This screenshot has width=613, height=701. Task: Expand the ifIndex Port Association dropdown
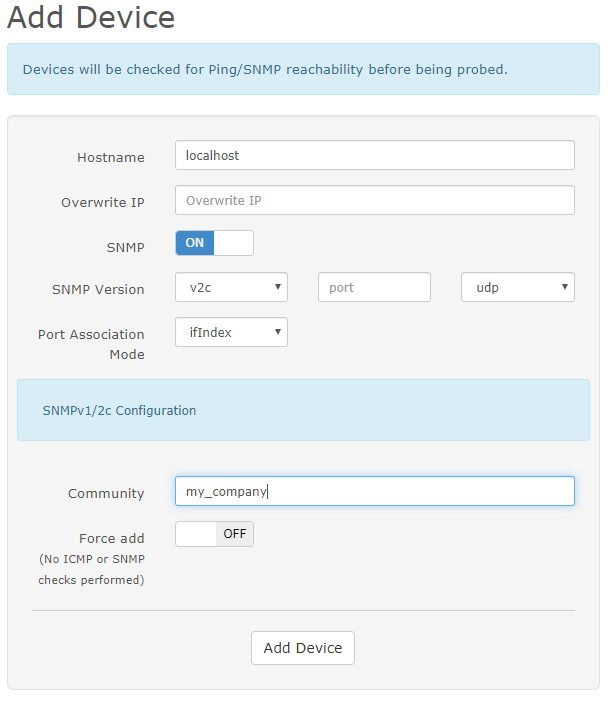coord(231,332)
